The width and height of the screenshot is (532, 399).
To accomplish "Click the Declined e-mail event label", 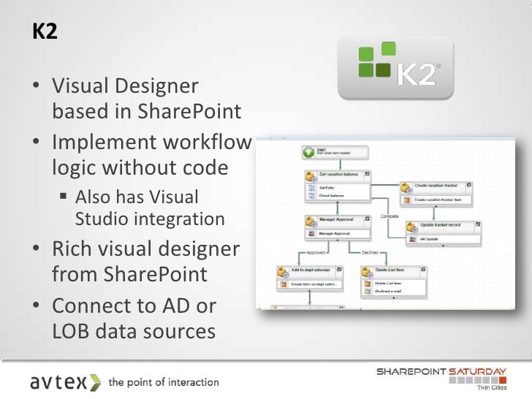I will (x=388, y=291).
